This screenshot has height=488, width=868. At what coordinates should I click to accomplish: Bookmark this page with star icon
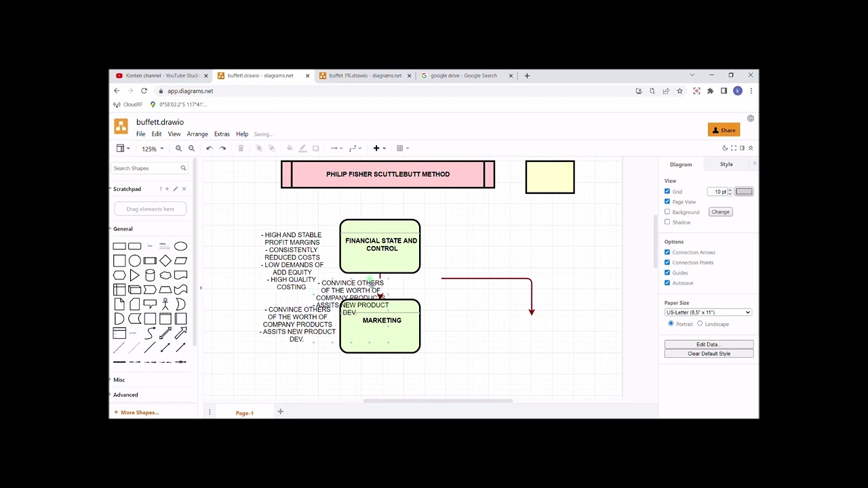679,91
